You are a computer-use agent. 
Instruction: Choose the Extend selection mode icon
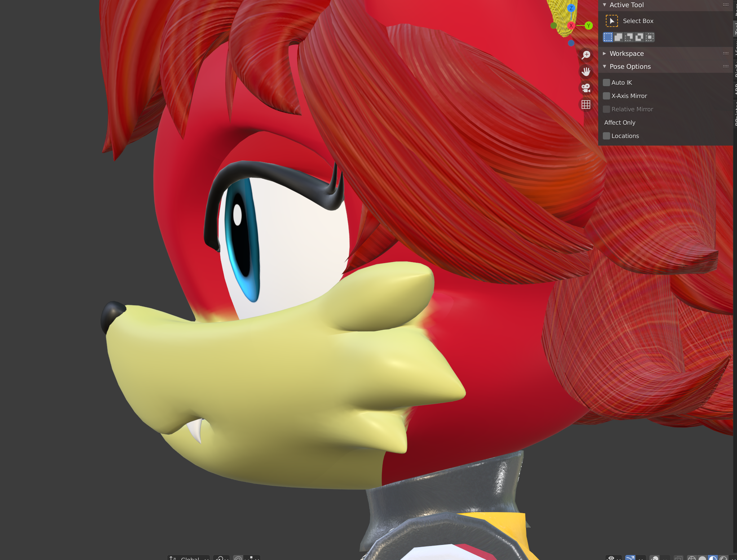tap(618, 37)
